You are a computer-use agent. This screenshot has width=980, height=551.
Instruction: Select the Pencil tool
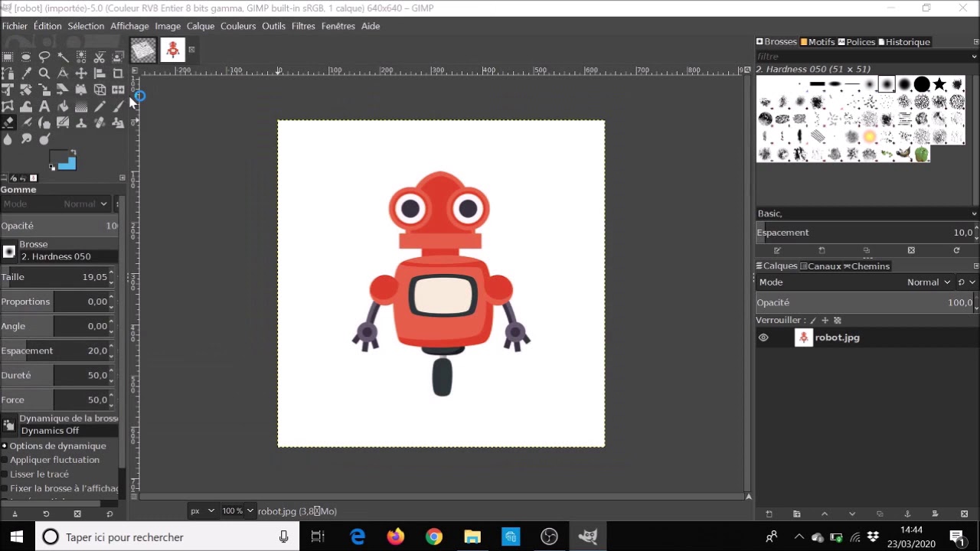coord(100,106)
